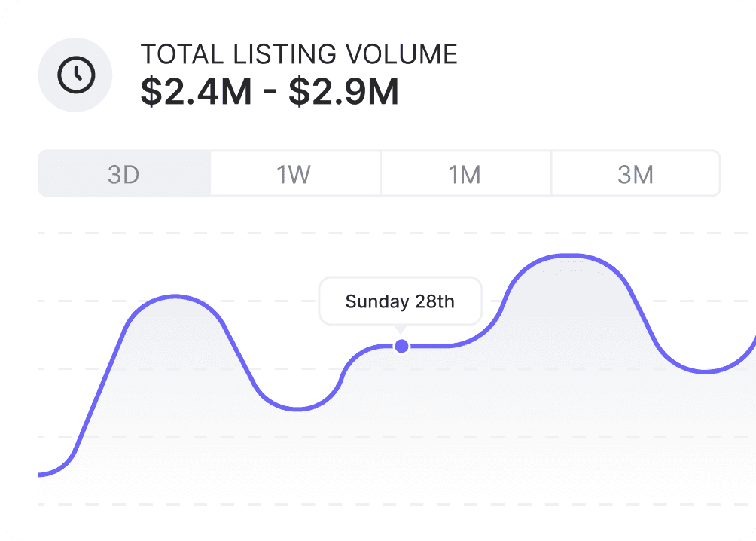The width and height of the screenshot is (756, 541).
Task: Open the 3M time range view
Action: point(636,174)
